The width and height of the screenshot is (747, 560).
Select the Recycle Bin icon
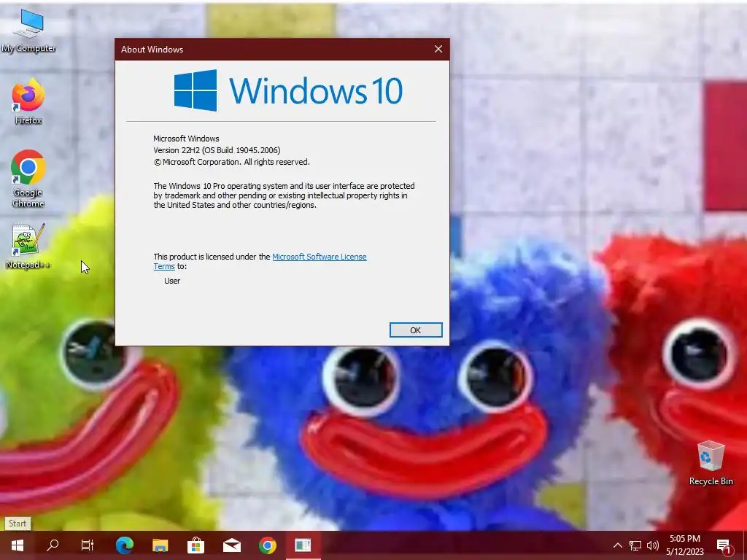pyautogui.click(x=711, y=463)
